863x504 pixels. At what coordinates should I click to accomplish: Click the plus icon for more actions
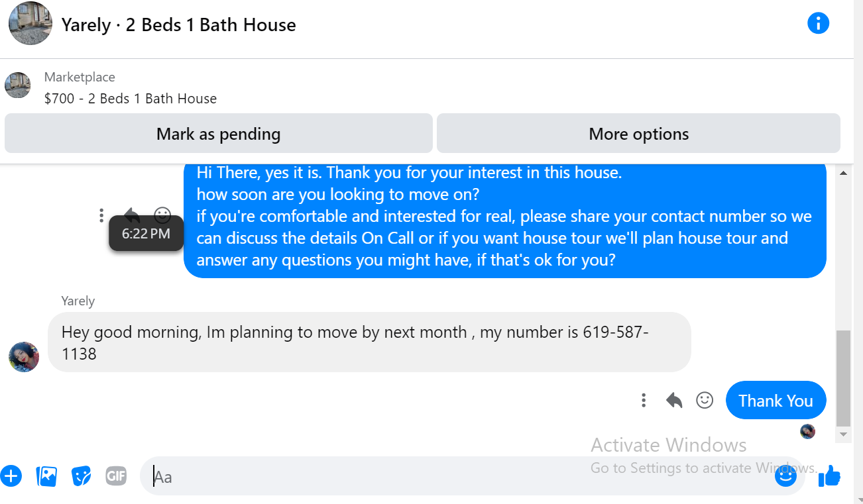(11, 476)
